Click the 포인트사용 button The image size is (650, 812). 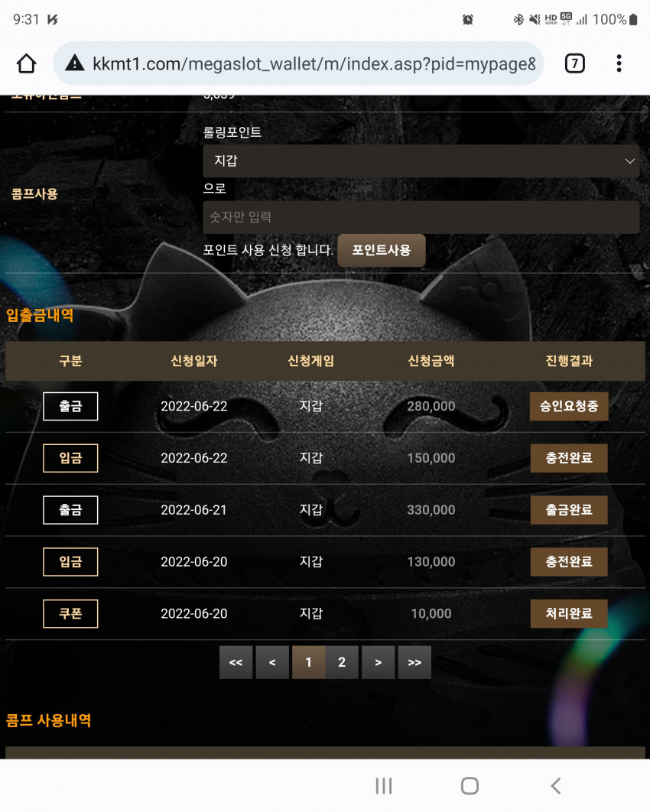[x=381, y=250]
